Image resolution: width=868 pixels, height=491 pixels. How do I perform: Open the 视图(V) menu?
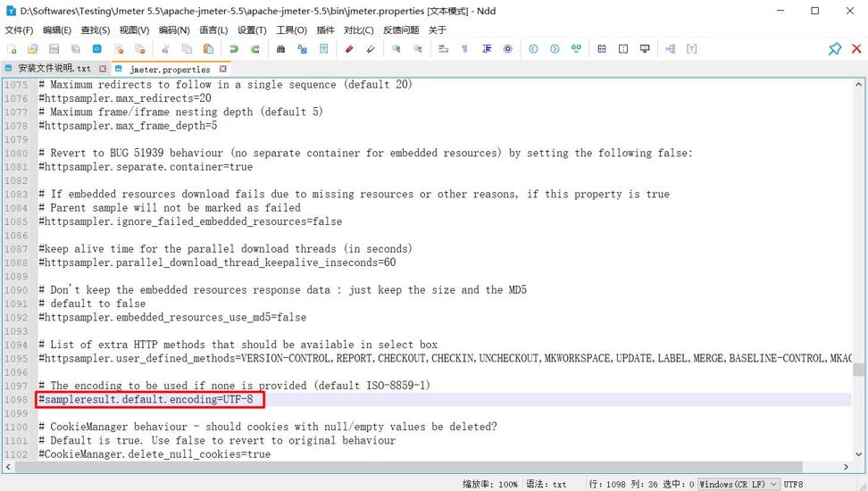click(x=135, y=29)
